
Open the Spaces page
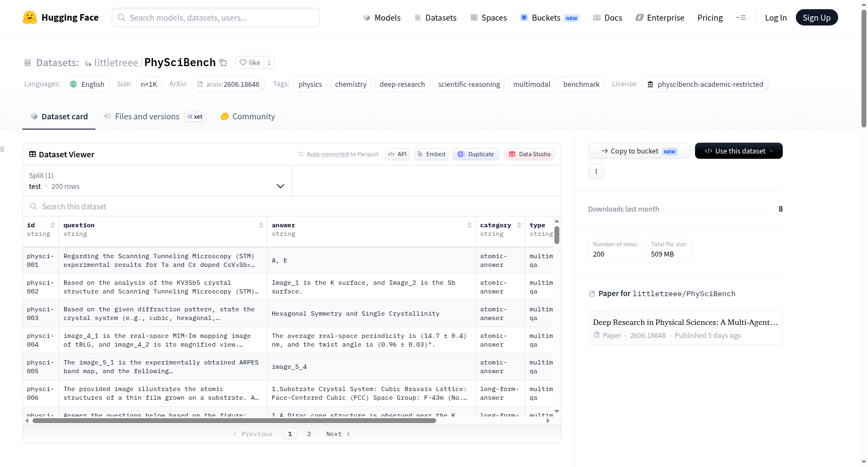pos(488,17)
